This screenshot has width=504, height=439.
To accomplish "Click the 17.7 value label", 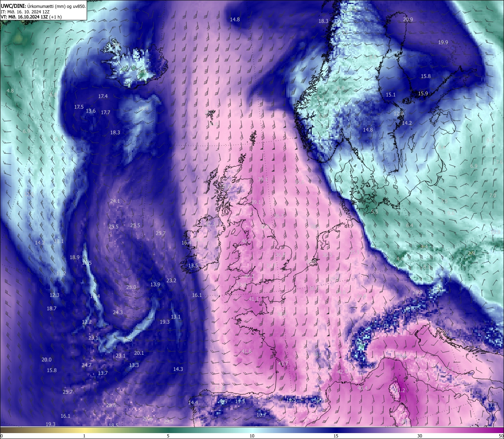I will 105,112.
